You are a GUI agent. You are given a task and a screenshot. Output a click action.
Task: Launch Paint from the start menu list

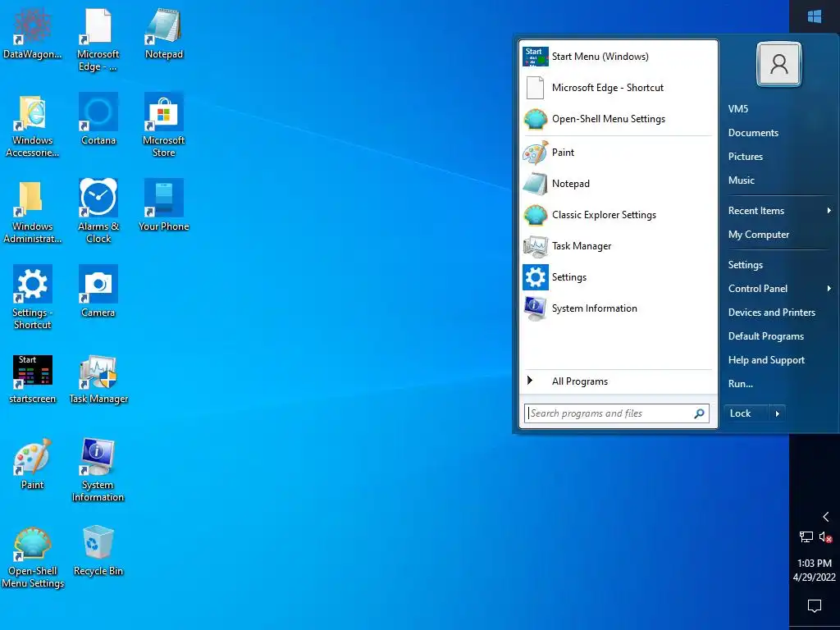point(619,152)
